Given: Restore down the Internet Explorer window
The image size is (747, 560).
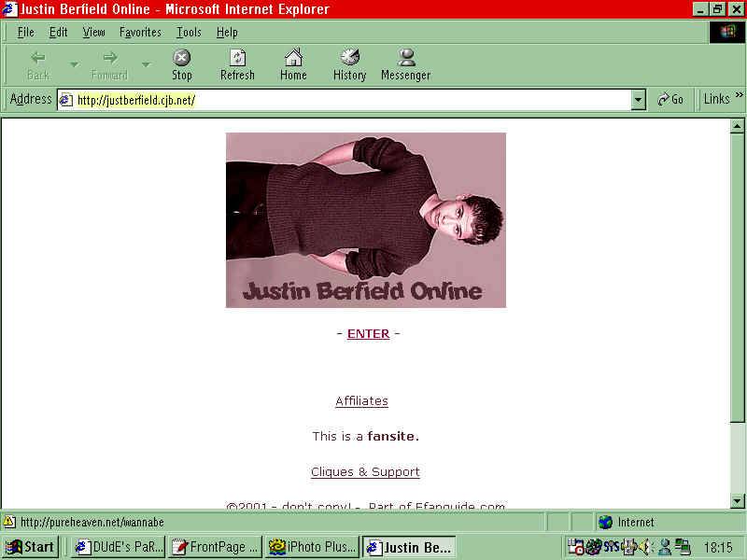Looking at the screenshot, I should pos(717,9).
